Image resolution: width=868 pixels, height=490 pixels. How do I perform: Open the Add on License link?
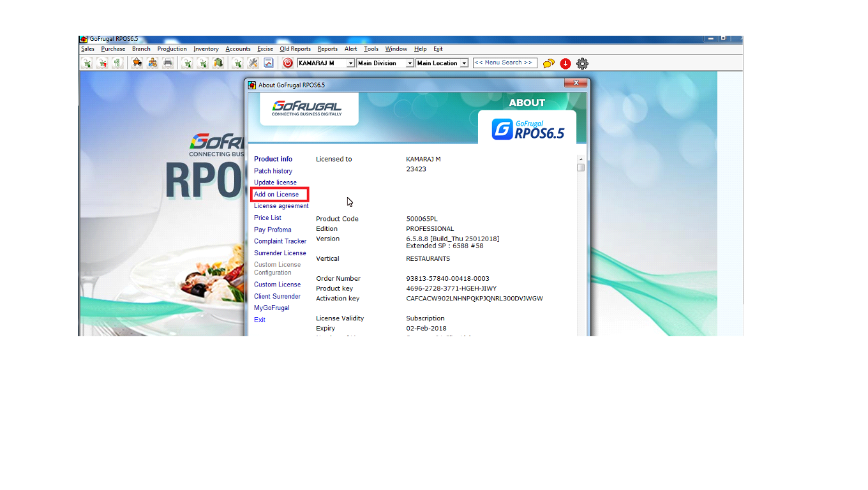click(276, 195)
